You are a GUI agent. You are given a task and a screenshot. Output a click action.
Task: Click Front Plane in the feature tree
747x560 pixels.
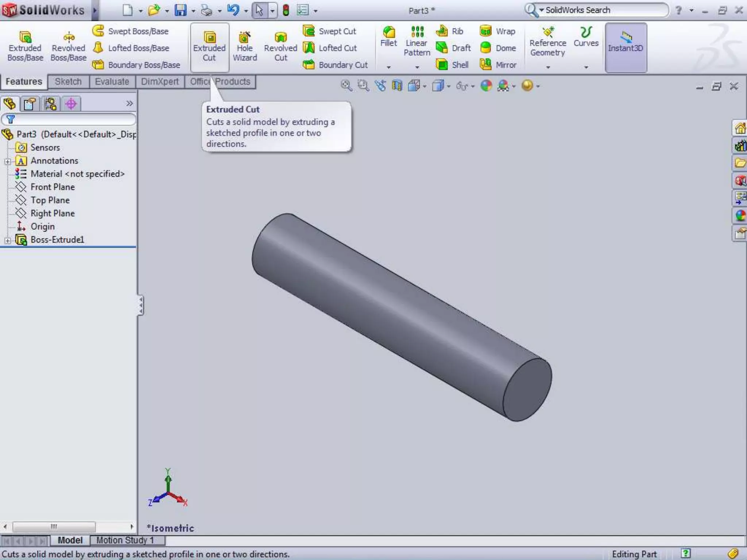[x=53, y=187]
